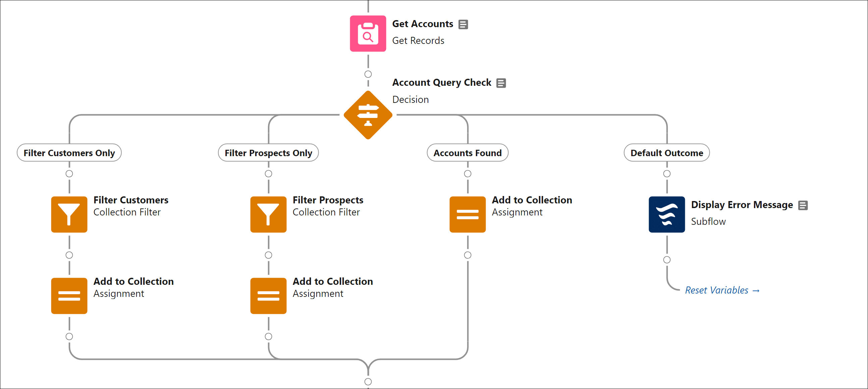Add element between Get Accounts and decision
The image size is (868, 389).
pyautogui.click(x=368, y=74)
